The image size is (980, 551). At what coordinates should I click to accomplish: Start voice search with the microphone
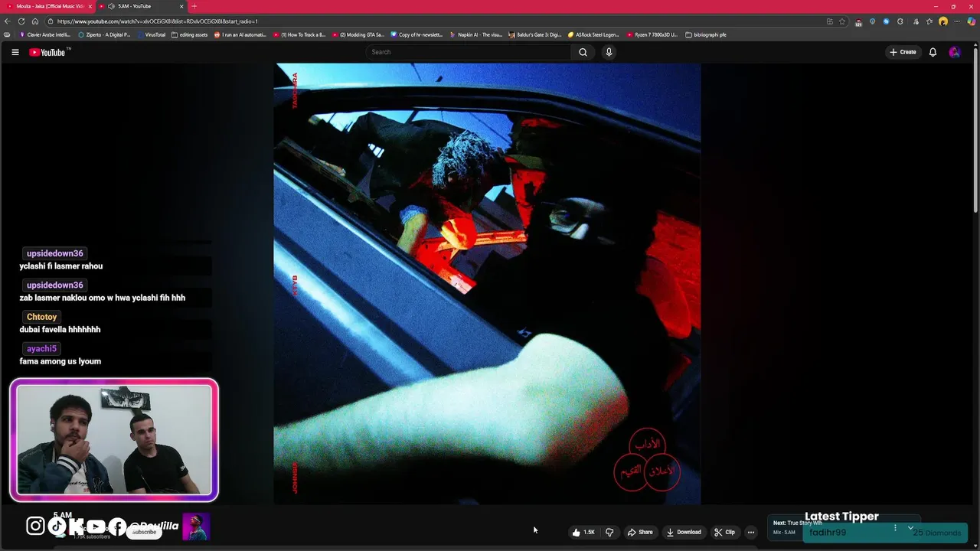tap(609, 52)
